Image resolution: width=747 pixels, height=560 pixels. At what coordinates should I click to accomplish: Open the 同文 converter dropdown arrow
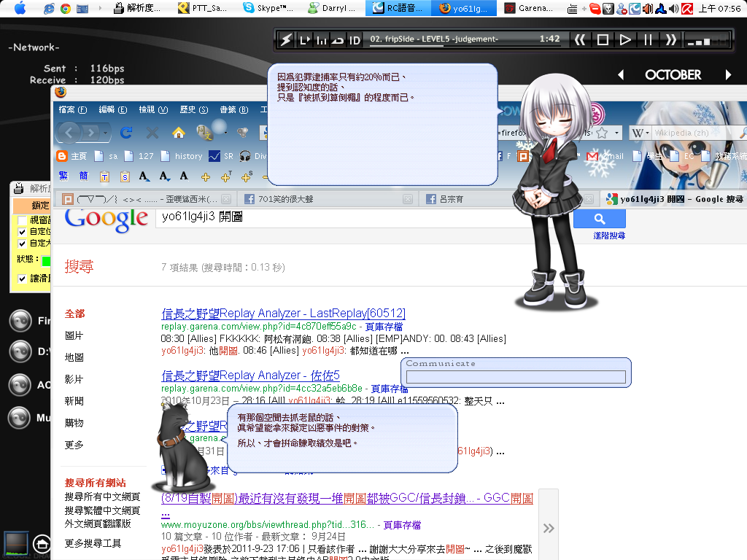point(225,133)
